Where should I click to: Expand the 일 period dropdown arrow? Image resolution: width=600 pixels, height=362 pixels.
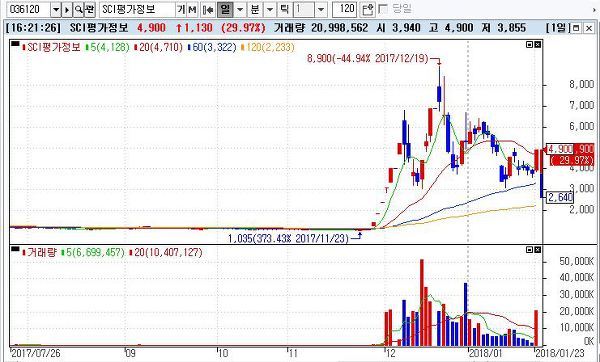pos(240,9)
